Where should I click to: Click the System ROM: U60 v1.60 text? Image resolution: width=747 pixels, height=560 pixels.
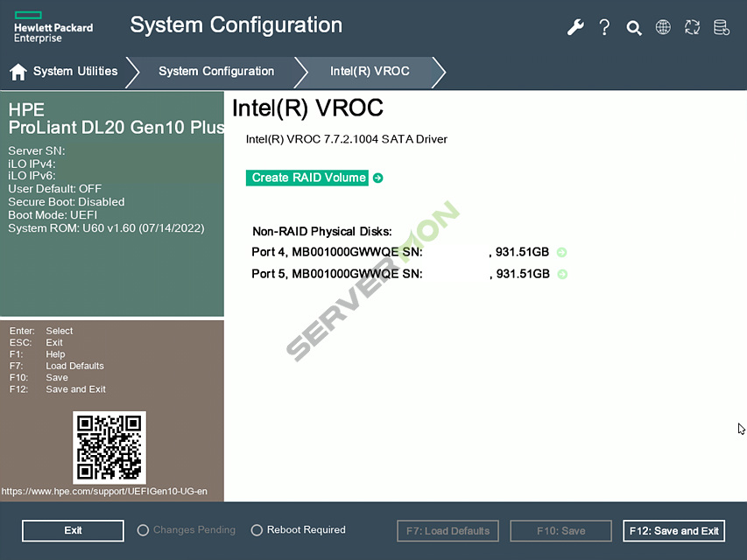coord(106,228)
